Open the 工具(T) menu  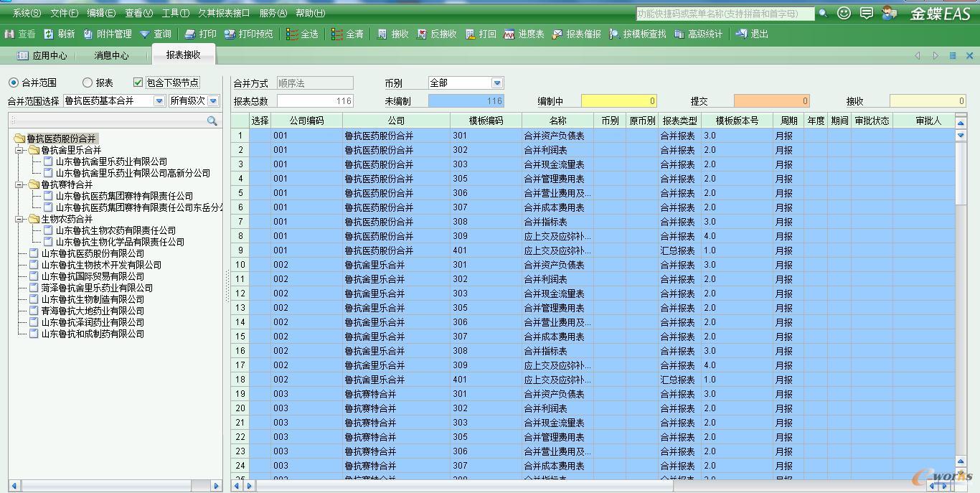[x=175, y=13]
